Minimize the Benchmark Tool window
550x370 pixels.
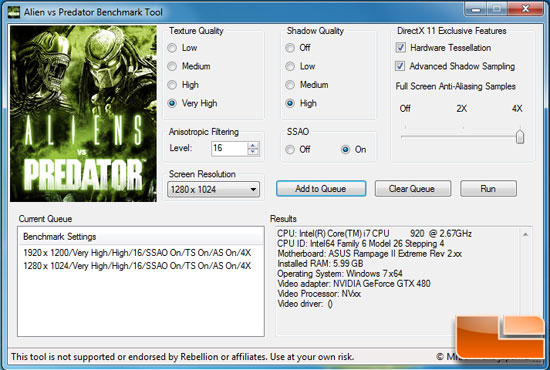476,9
